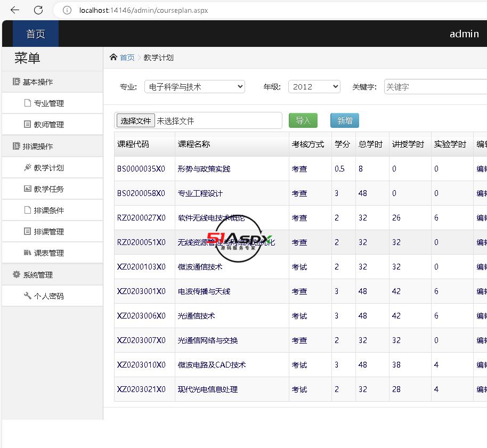The width and height of the screenshot is (487, 448).
Task: Click the home icon in breadcrumb
Action: pyautogui.click(x=113, y=57)
